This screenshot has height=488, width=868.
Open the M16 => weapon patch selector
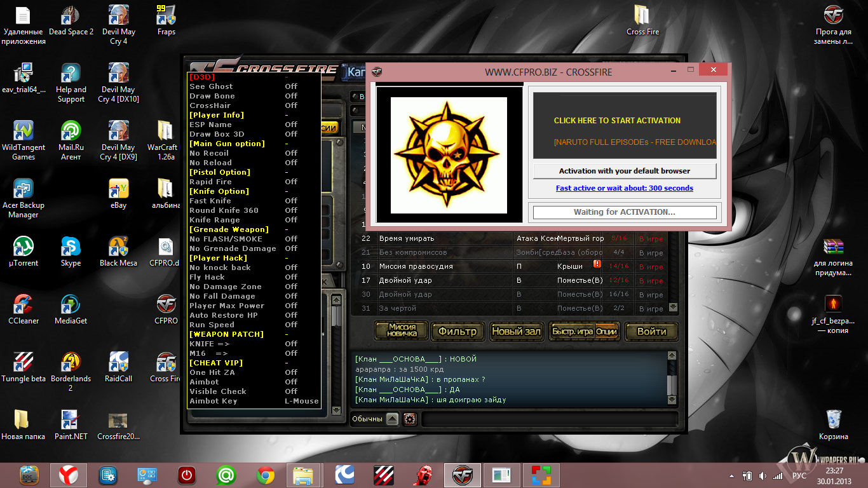click(254, 353)
